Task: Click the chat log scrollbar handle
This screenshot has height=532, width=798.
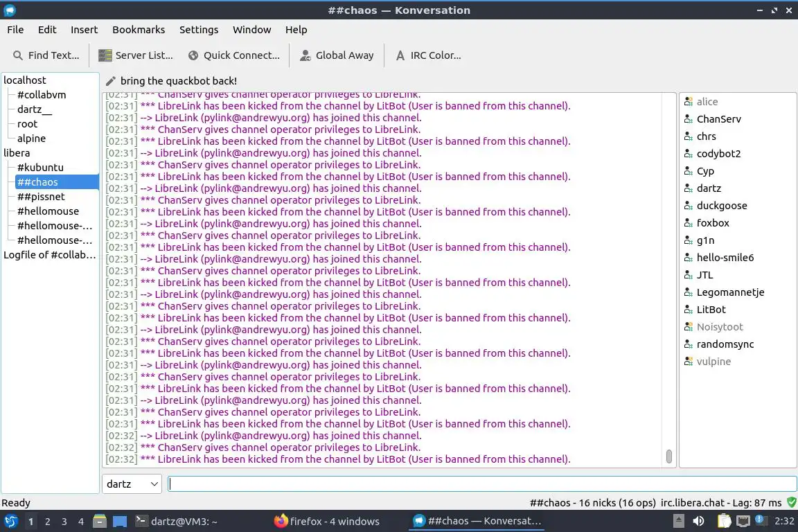Action: (668, 456)
